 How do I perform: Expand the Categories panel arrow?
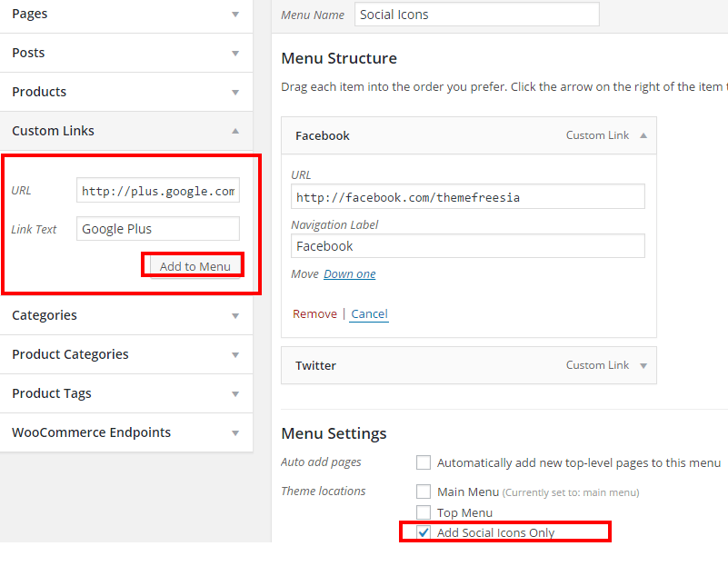pos(235,316)
